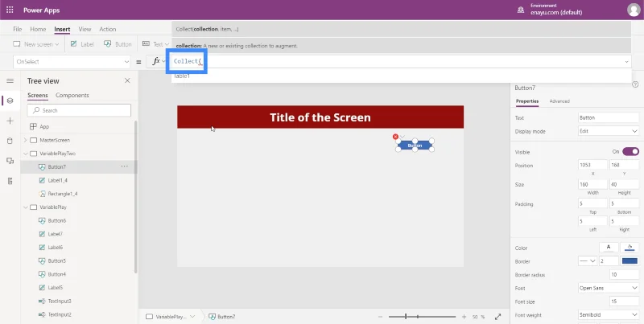
Task: Click the zoom in plus icon
Action: [x=464, y=317]
